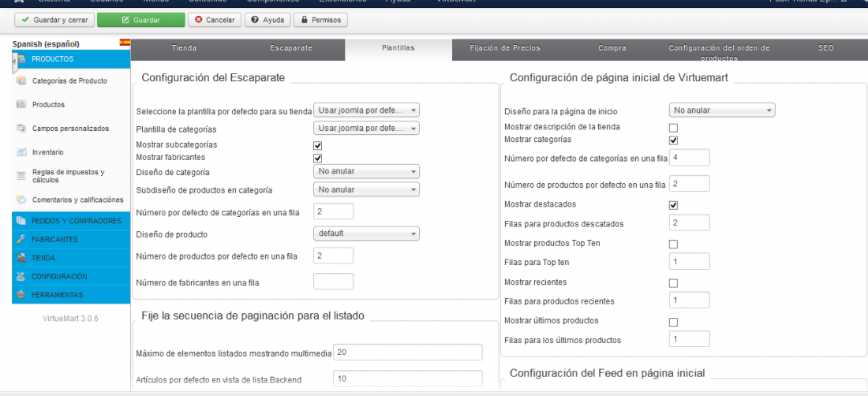The width and height of the screenshot is (868, 396).
Task: Open Diseño para la página de inicio dropdown
Action: [x=722, y=110]
